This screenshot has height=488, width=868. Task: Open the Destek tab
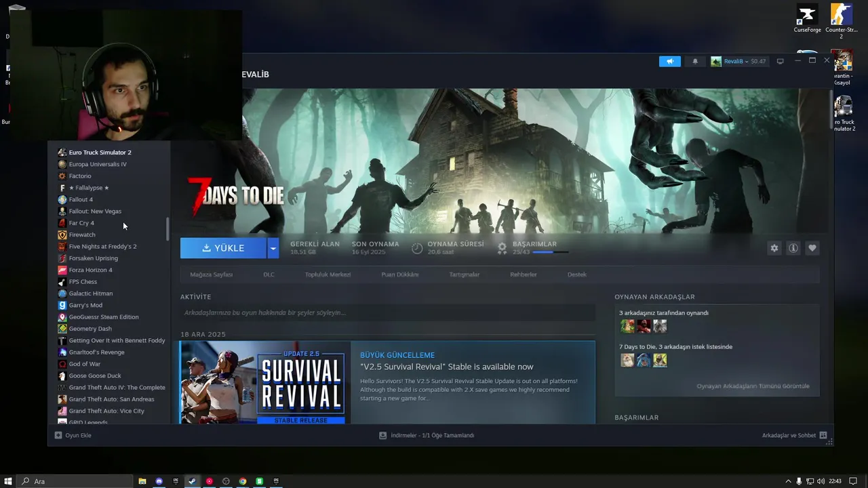[577, 274]
